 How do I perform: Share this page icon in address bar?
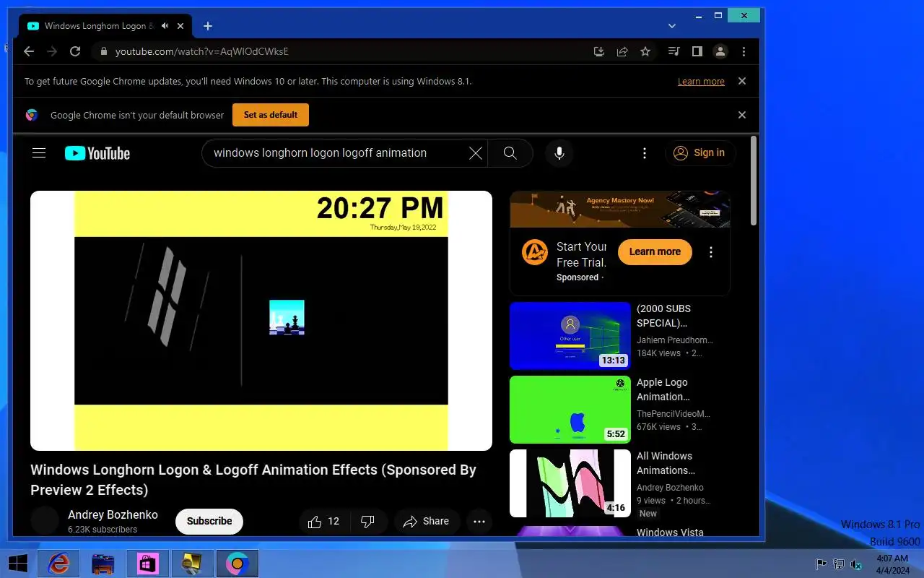click(622, 51)
